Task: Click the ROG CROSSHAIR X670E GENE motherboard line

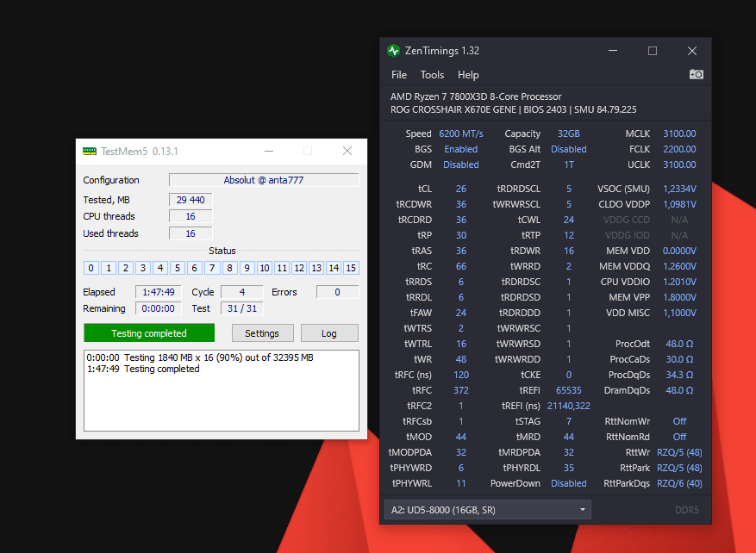Action: click(514, 109)
